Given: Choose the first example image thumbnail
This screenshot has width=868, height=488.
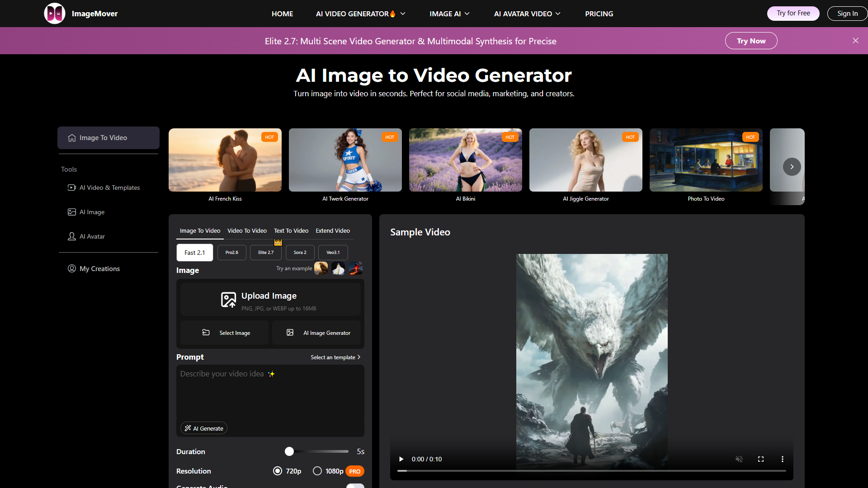Looking at the screenshot, I should pos(321,268).
